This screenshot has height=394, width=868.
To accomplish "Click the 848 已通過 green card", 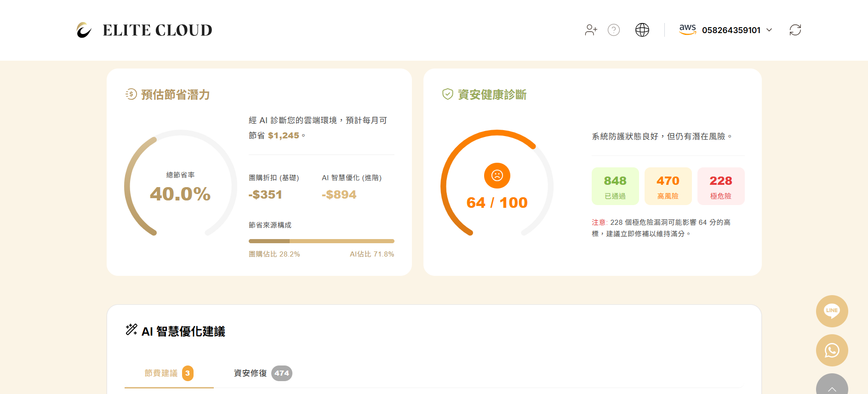I will [x=615, y=186].
